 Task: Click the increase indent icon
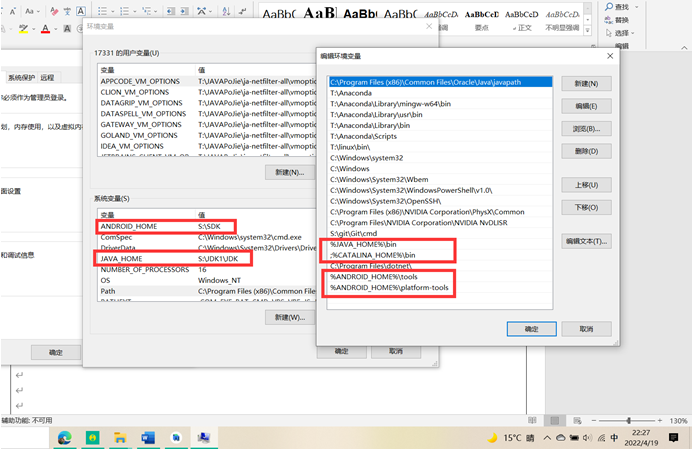tap(185, 11)
